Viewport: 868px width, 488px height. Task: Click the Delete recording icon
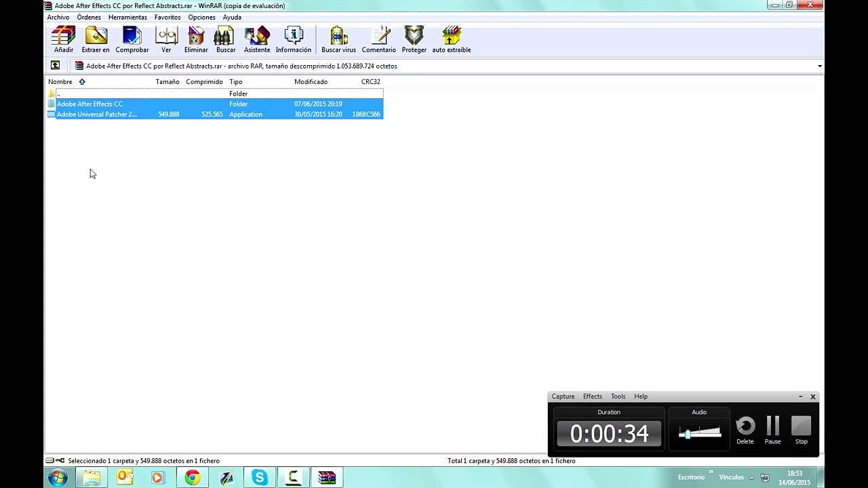[x=745, y=430]
